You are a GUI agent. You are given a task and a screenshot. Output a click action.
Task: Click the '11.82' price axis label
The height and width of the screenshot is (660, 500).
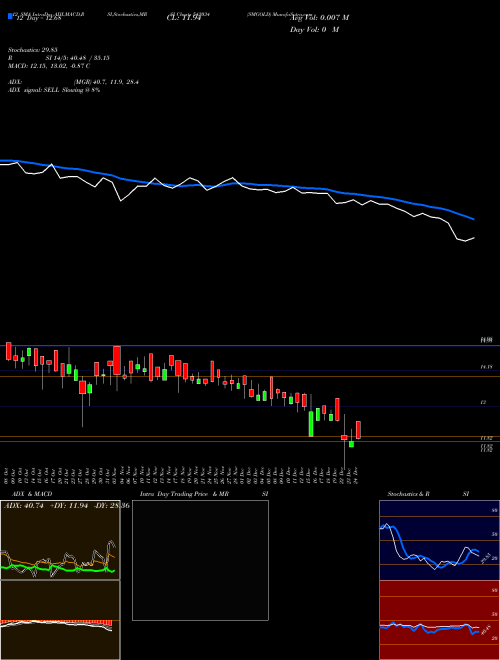[x=487, y=438]
